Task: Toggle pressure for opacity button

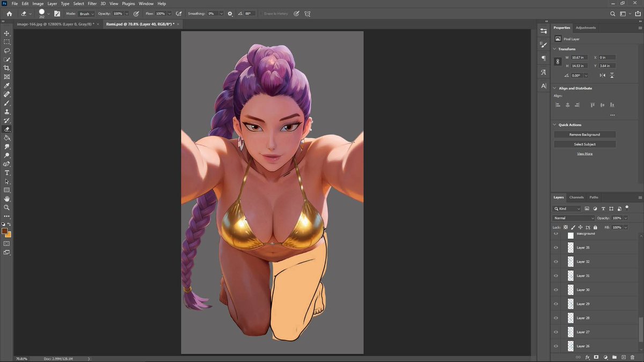Action: [x=136, y=13]
